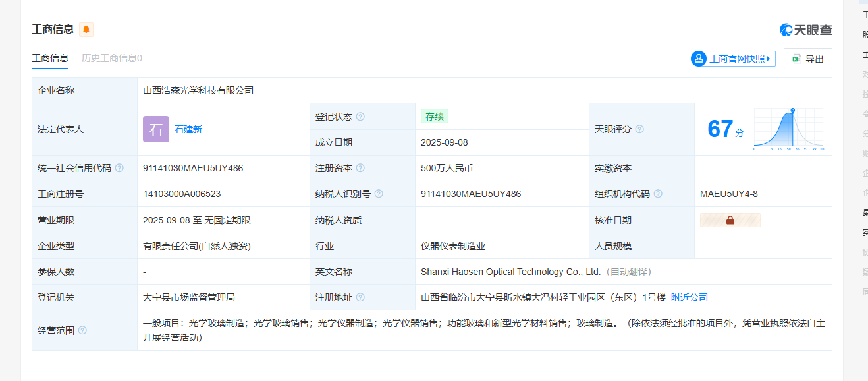Switch to 历史工商信息0 tab
The image size is (868, 381).
pos(112,58)
